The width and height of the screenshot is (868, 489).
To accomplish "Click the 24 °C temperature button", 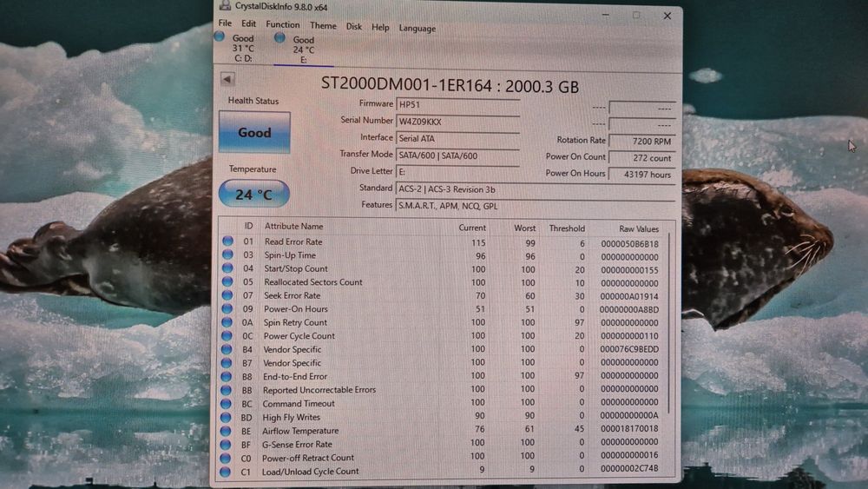I will (x=254, y=195).
